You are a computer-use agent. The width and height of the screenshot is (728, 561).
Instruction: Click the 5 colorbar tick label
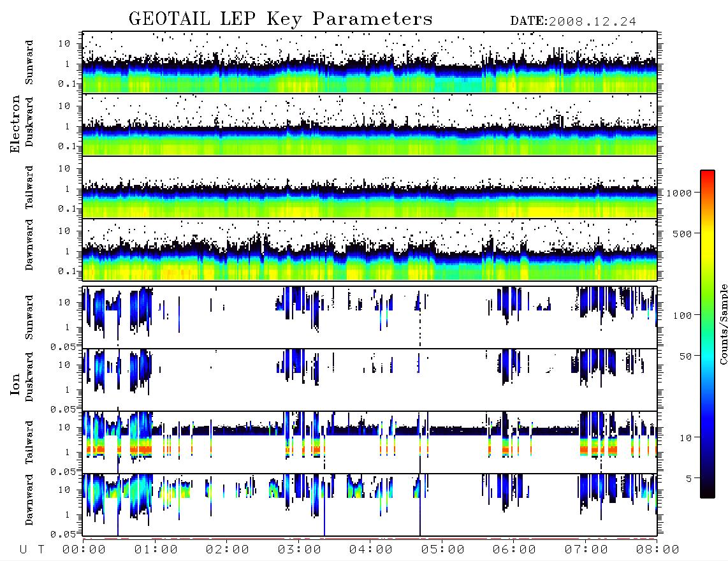point(689,479)
